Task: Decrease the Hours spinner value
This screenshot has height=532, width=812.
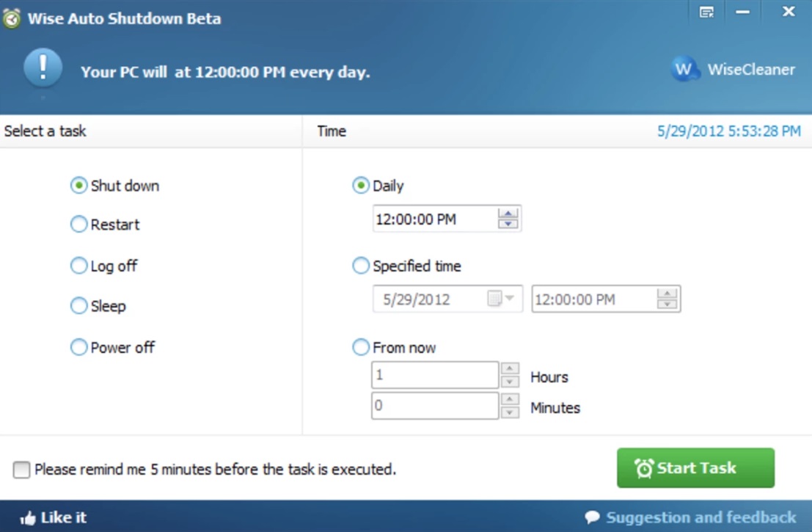Action: pyautogui.click(x=510, y=382)
